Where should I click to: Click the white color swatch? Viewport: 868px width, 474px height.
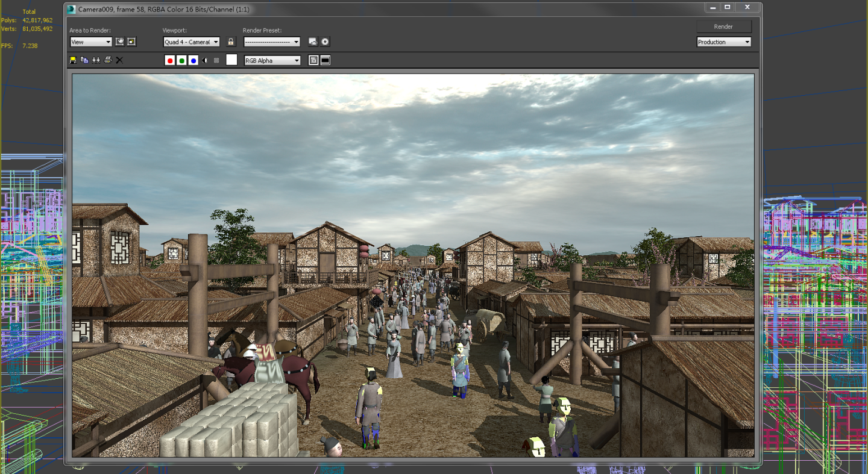[x=231, y=60]
